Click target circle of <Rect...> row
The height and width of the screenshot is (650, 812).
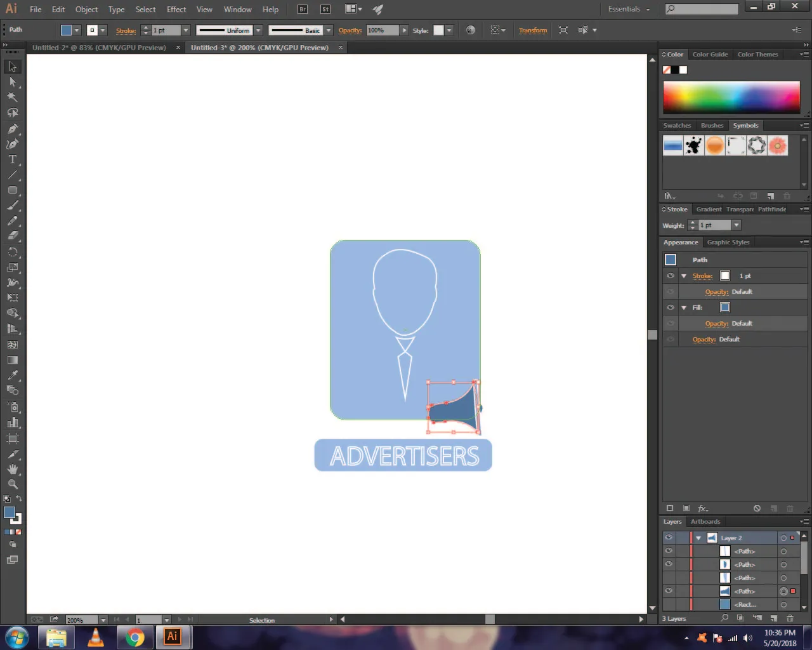tap(783, 604)
